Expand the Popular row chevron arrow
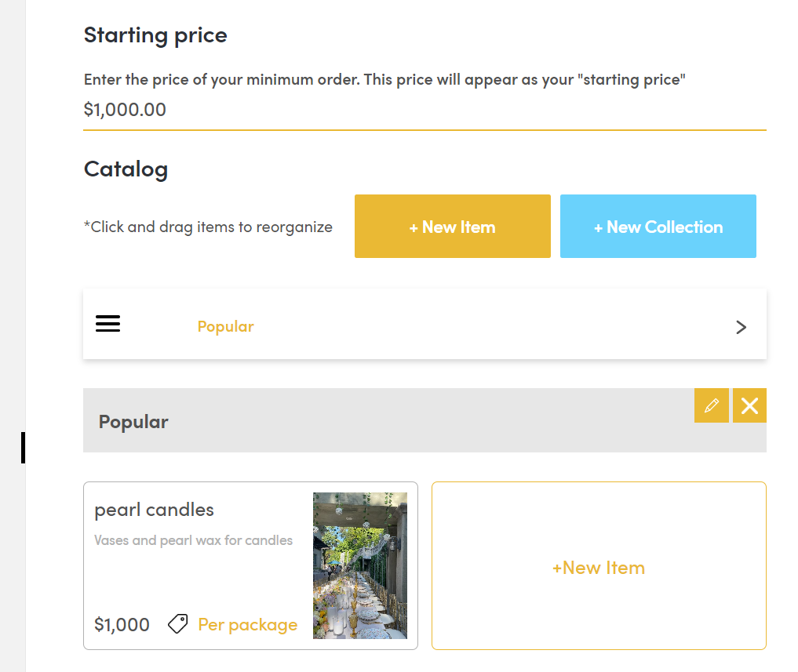 tap(741, 327)
